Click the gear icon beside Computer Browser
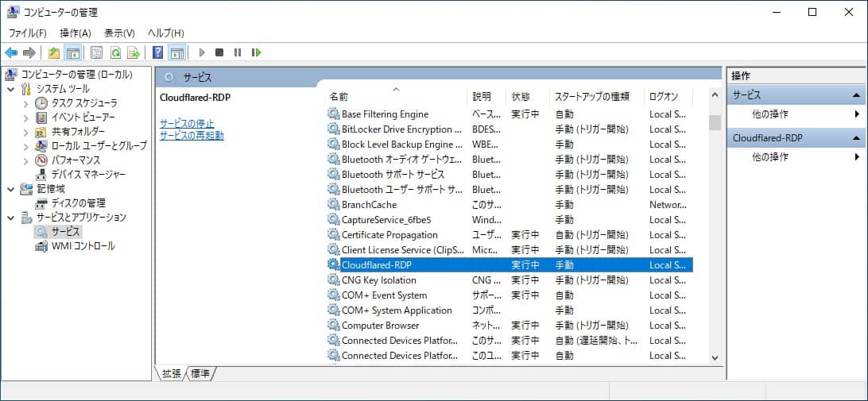 point(333,326)
